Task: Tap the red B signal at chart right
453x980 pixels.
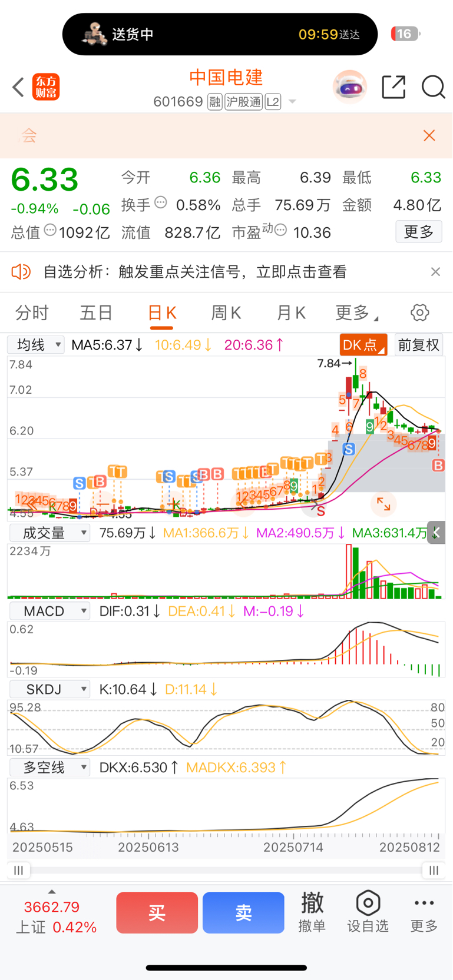Action: click(438, 466)
